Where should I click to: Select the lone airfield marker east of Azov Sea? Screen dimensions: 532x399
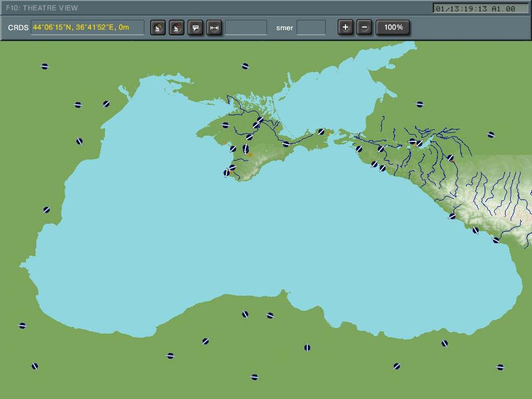pos(420,104)
